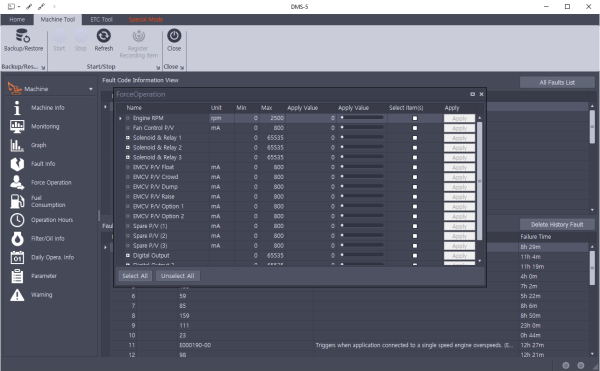Open Parameter from the sidebar
Image resolution: width=600 pixels, height=371 pixels.
tap(44, 276)
